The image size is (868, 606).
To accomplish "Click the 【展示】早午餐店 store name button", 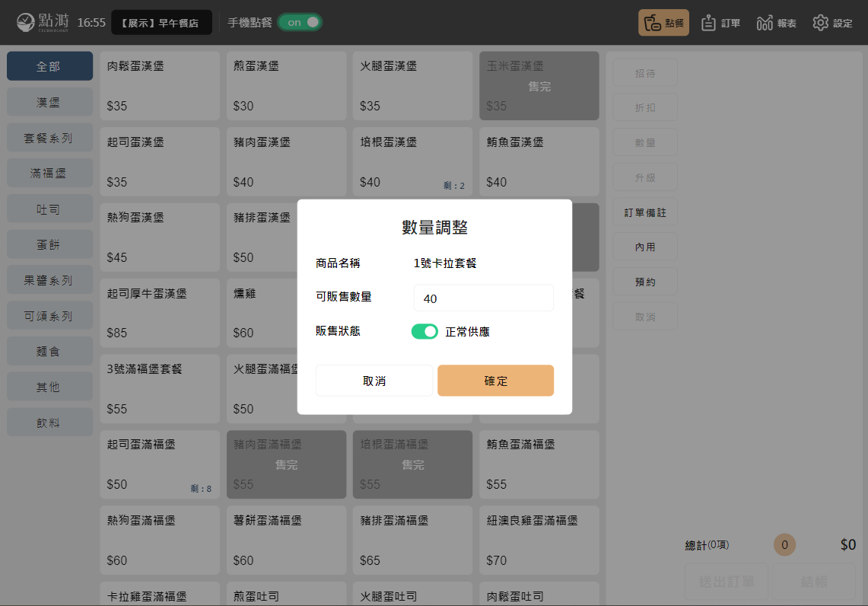I will click(161, 23).
